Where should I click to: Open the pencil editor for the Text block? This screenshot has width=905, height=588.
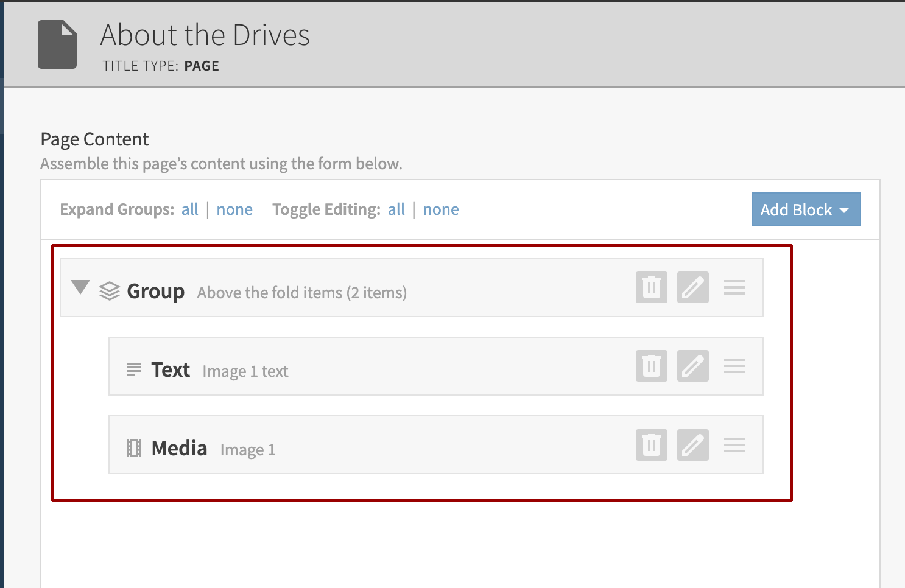[692, 366]
